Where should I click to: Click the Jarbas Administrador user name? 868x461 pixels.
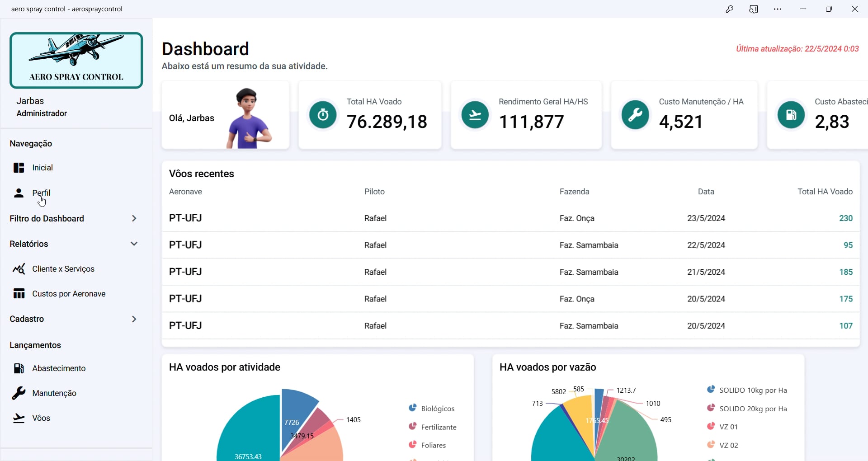click(42, 107)
